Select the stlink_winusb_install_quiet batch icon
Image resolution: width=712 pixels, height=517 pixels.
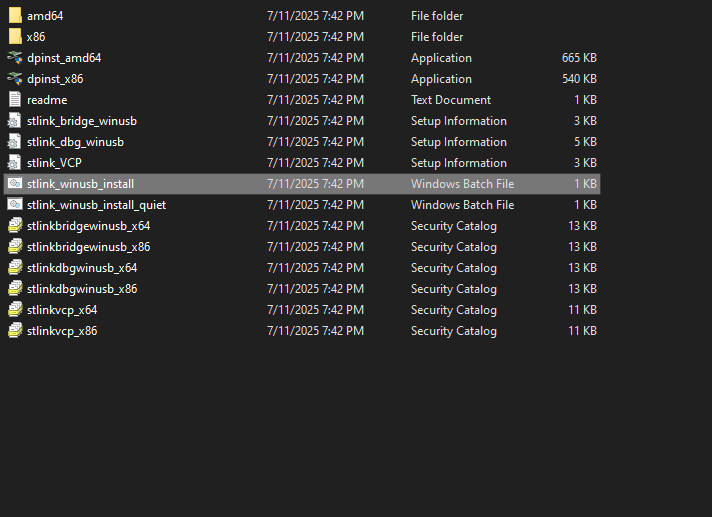click(x=15, y=205)
